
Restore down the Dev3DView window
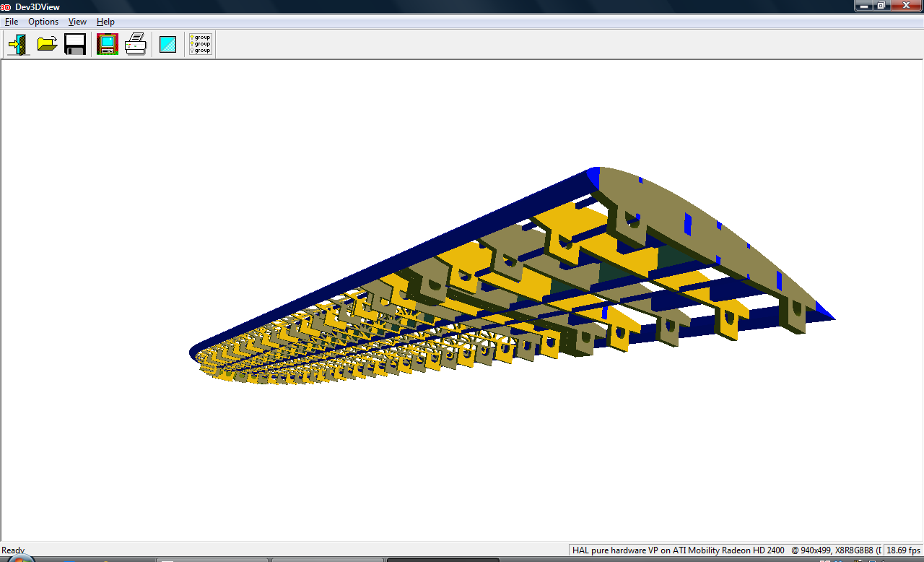[881, 6]
